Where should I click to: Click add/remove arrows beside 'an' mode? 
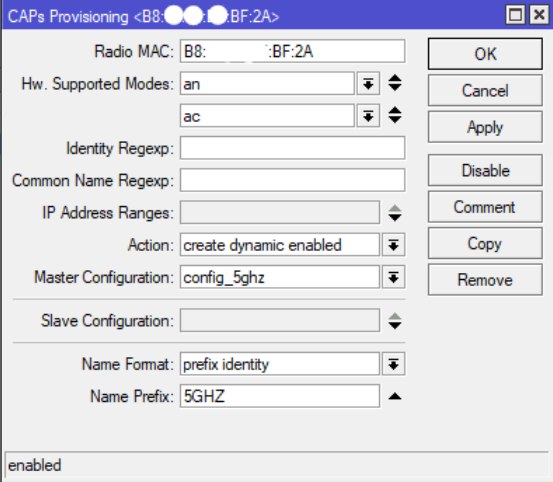point(395,83)
